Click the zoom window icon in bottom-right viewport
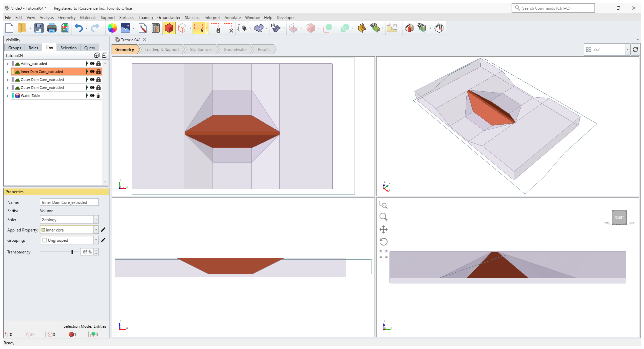The height and width of the screenshot is (349, 644). 384,205
